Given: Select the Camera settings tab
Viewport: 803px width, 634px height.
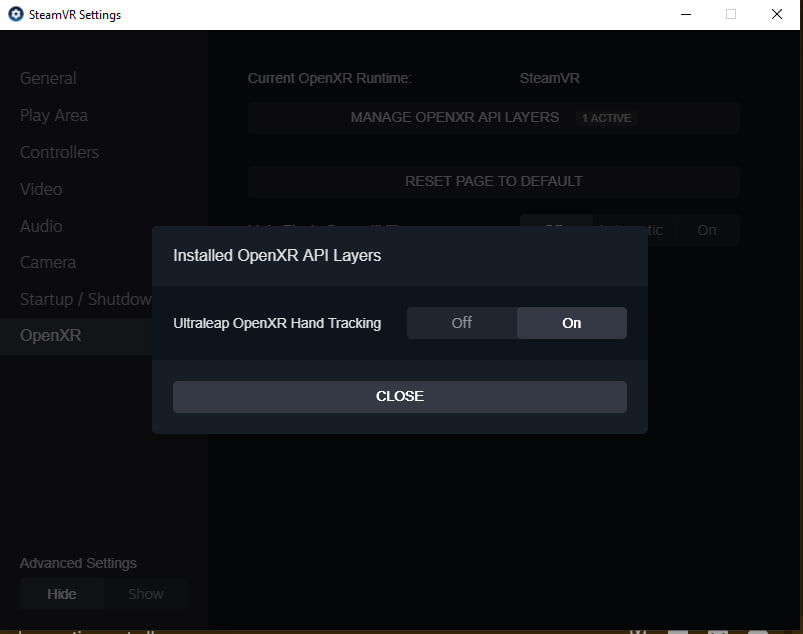Looking at the screenshot, I should [48, 262].
